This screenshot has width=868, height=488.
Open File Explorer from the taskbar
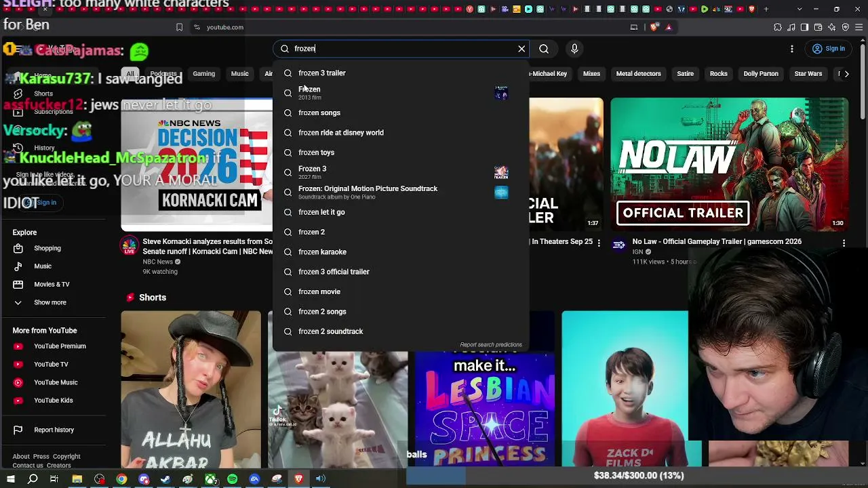pos(77,479)
